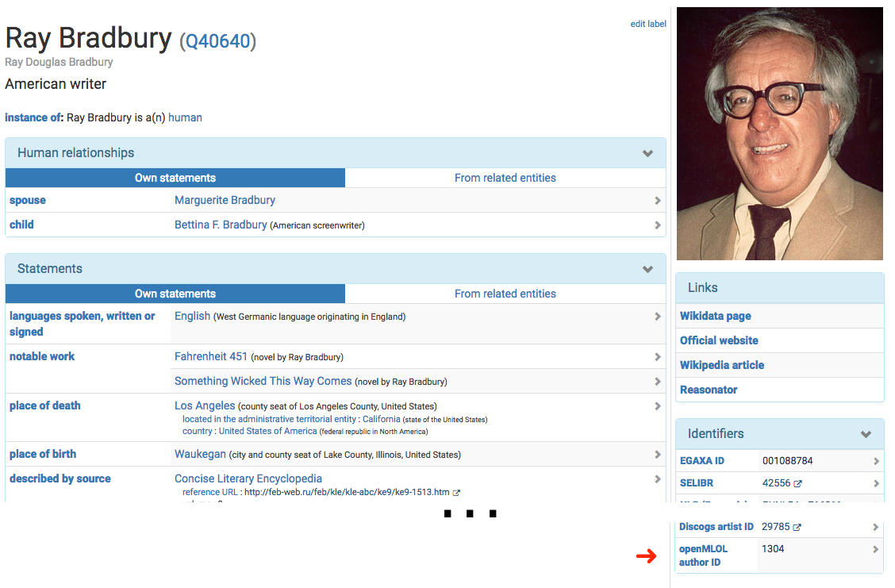
Task: Click the openMLOL value 1304
Action: click(x=773, y=549)
